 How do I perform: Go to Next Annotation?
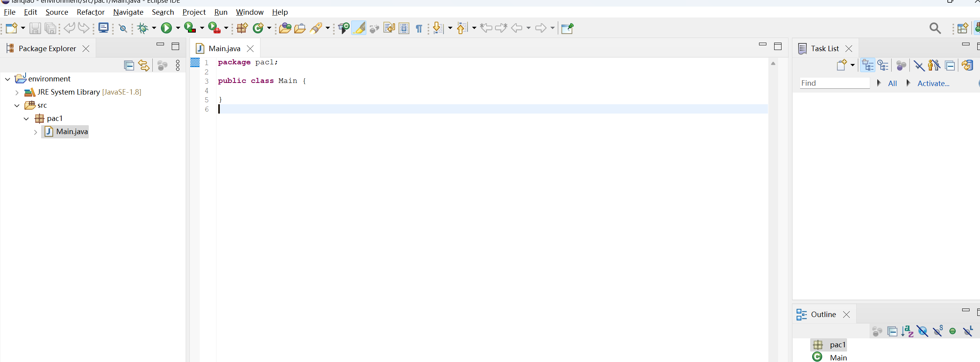[438, 28]
